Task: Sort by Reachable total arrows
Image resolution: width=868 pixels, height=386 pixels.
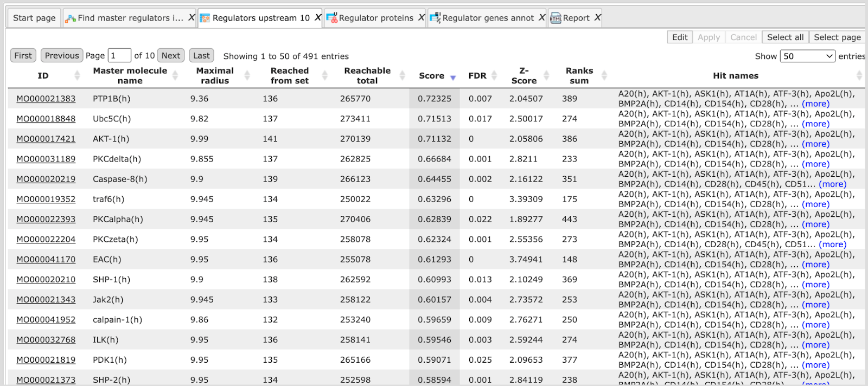Action: pyautogui.click(x=403, y=75)
